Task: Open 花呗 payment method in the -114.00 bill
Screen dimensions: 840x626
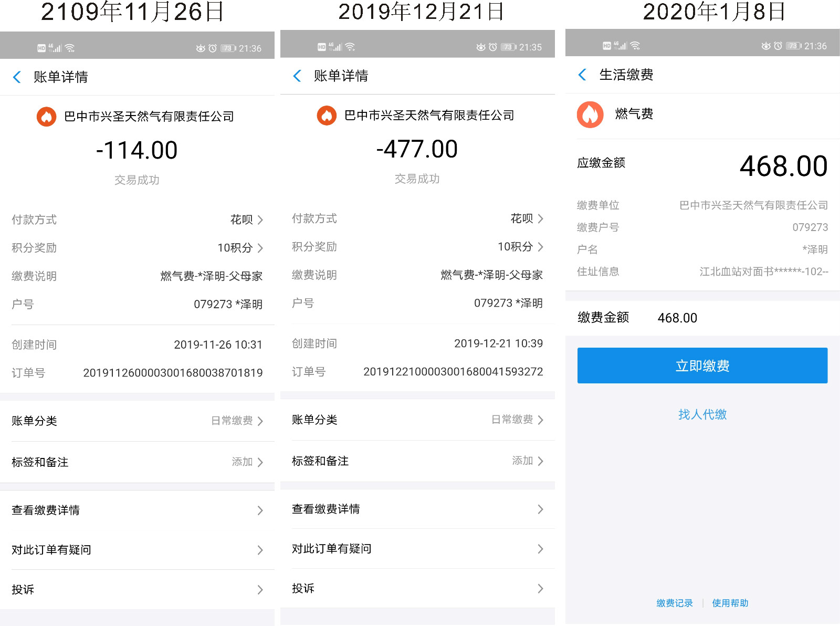Action: point(137,220)
